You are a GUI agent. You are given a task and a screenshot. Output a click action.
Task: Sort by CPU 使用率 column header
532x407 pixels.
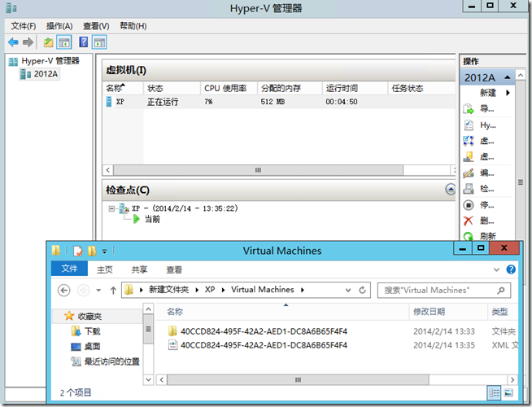tap(229, 88)
